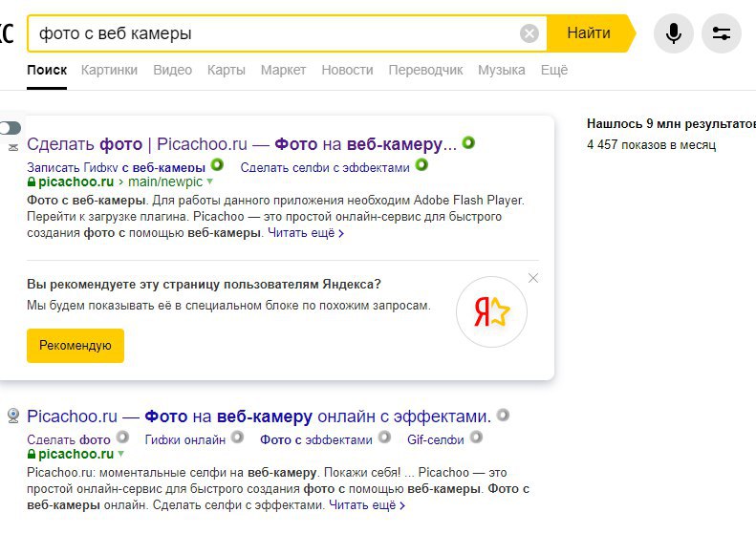Image resolution: width=756 pixels, height=534 pixels.
Task: Click the Yandex logo beside the search box
Action: pos(7,33)
